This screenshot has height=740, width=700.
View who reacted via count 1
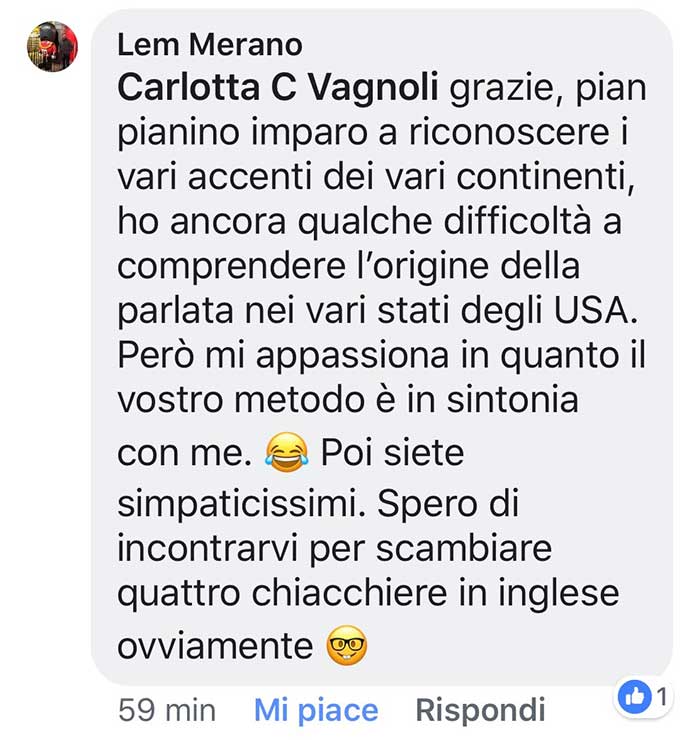tap(662, 697)
